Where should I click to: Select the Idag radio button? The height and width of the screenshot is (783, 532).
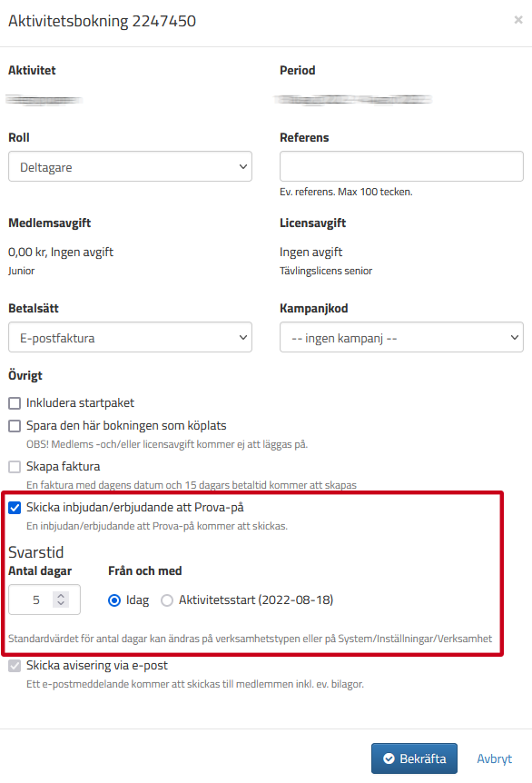[114, 600]
